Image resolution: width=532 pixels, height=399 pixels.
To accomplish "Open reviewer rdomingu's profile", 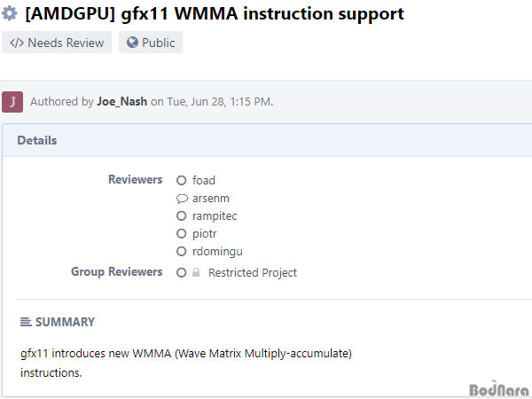I will (x=217, y=252).
